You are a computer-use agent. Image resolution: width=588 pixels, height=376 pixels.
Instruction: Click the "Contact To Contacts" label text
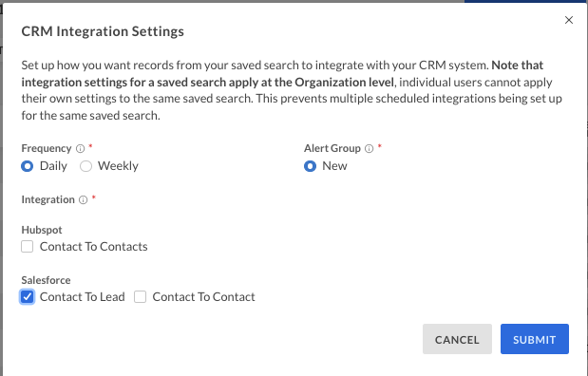[94, 247]
